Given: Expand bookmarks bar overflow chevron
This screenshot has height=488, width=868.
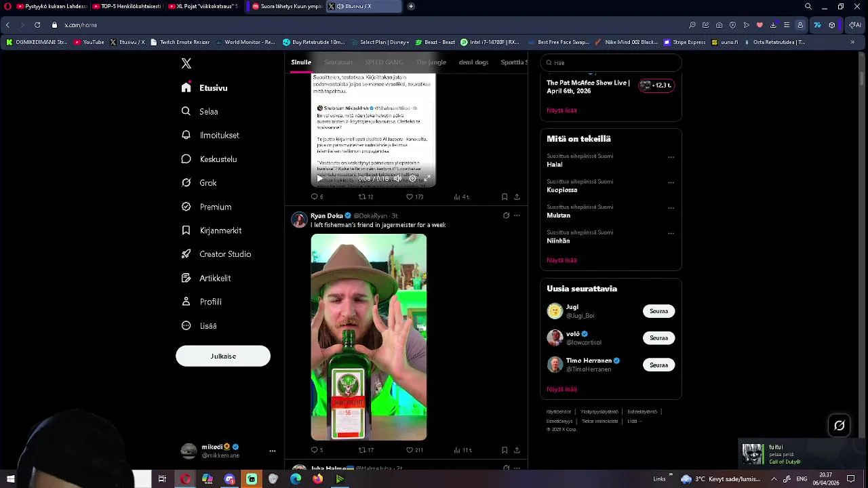Looking at the screenshot, I should pos(852,42).
